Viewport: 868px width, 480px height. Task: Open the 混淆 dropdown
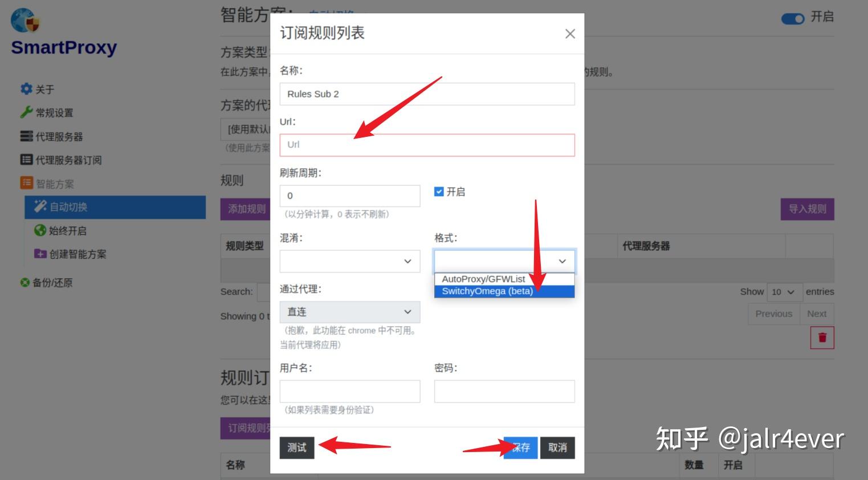[350, 261]
